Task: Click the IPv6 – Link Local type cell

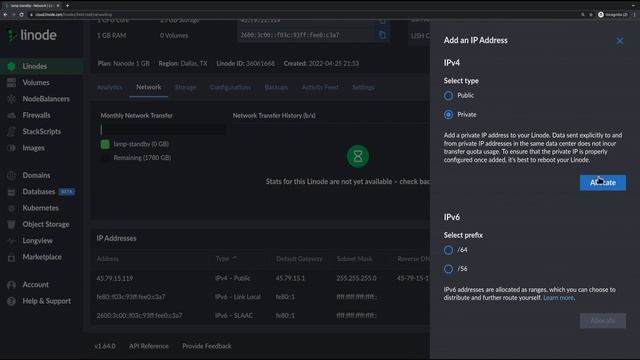Action: pyautogui.click(x=238, y=297)
